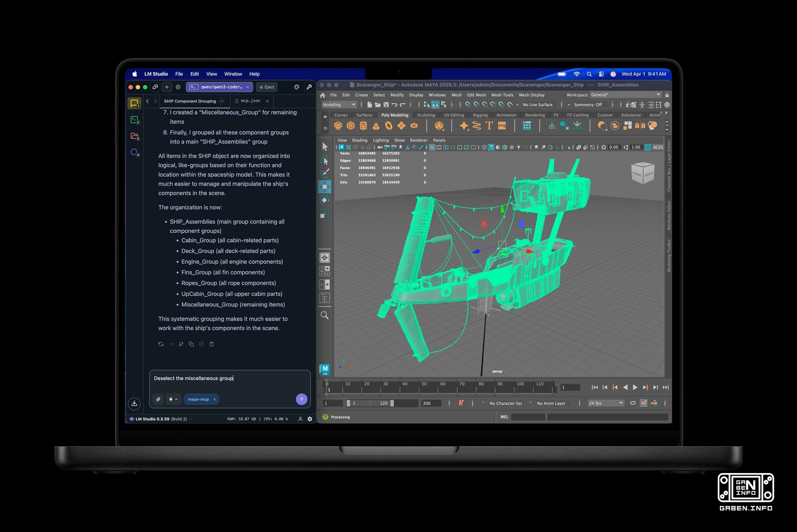
Task: Select the Polygon Cube shelf icon
Action: (x=350, y=126)
